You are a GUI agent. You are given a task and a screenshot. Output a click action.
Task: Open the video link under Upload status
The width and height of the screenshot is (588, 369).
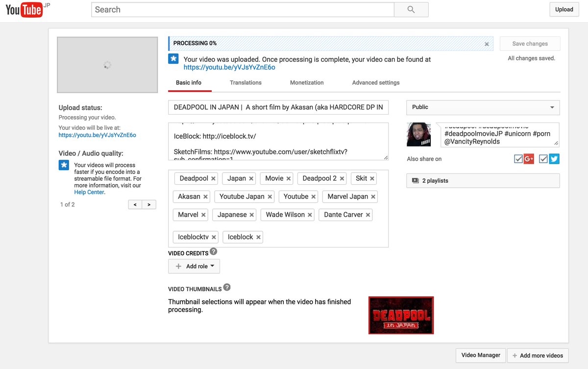[98, 135]
